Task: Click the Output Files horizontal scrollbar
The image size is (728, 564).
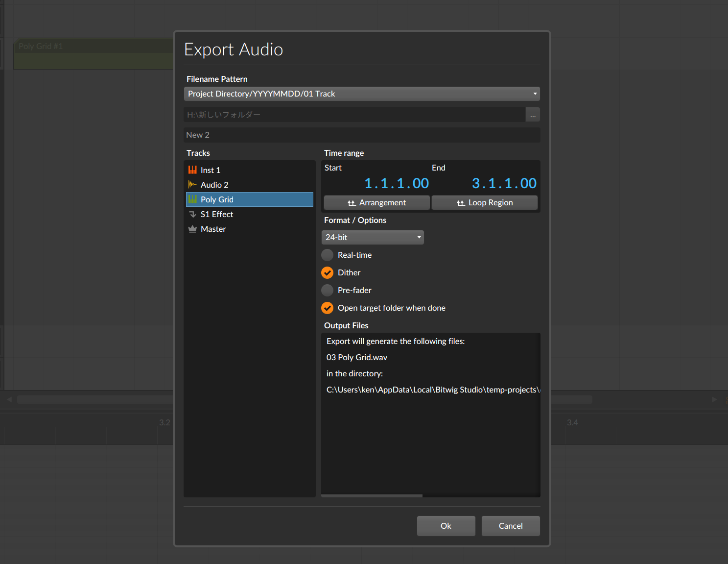Action: 372,496
